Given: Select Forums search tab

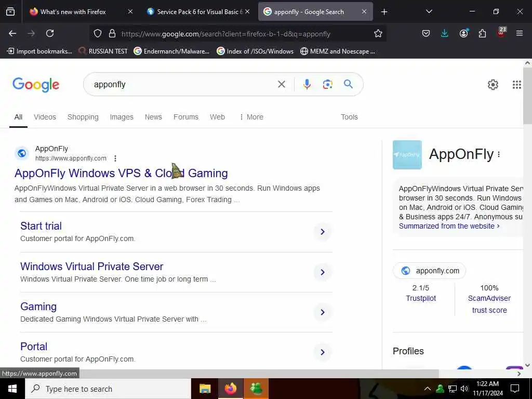Looking at the screenshot, I should click(186, 117).
